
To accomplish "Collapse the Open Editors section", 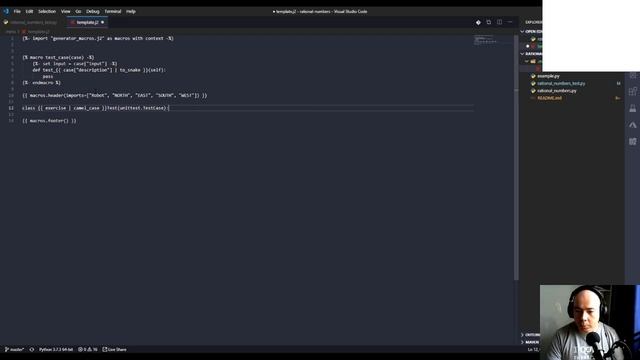I will click(x=531, y=31).
